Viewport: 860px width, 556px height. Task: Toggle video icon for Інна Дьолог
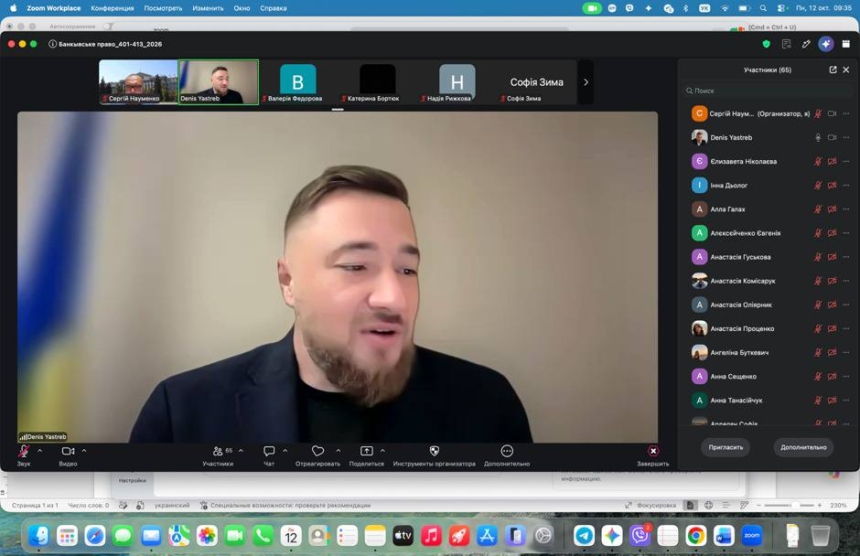click(x=832, y=185)
